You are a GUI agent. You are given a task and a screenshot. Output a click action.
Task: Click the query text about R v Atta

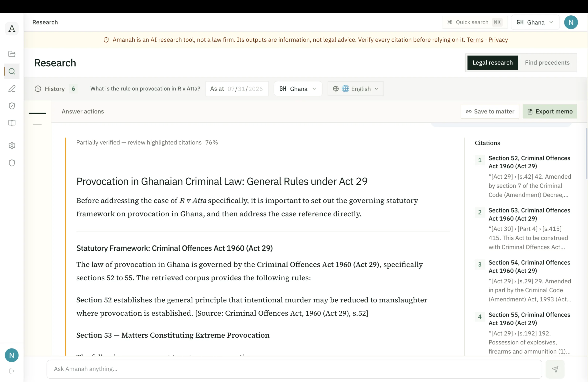(x=145, y=89)
